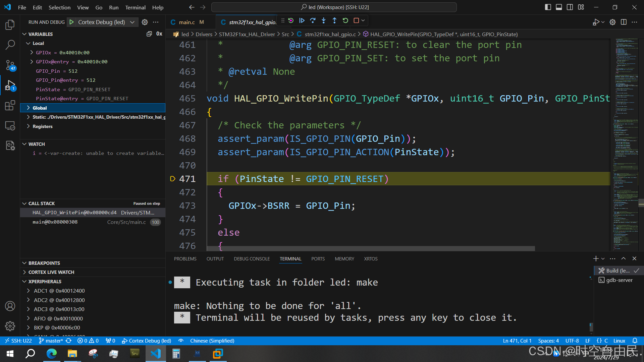Select the TERMINAL tab in bottom panel

tap(290, 258)
